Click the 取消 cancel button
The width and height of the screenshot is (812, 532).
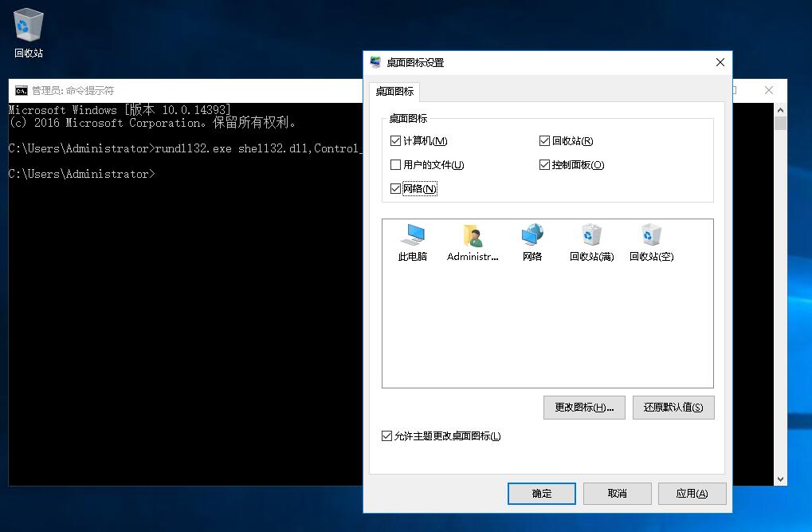(x=618, y=494)
